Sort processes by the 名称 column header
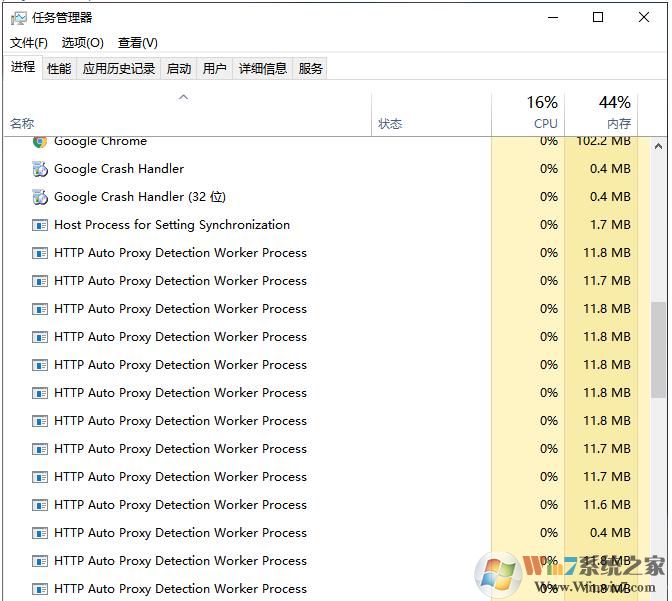Screen dimensions: 672x601 point(22,124)
